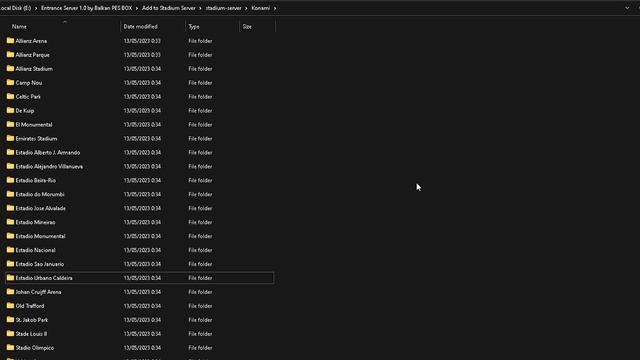Select the Estadio do Morumbi folder icon
This screenshot has width=640, height=360.
point(10,194)
